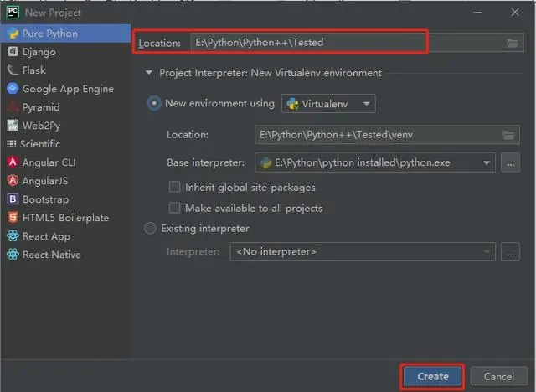Click the Create button
This screenshot has height=392, width=536.
click(x=432, y=376)
